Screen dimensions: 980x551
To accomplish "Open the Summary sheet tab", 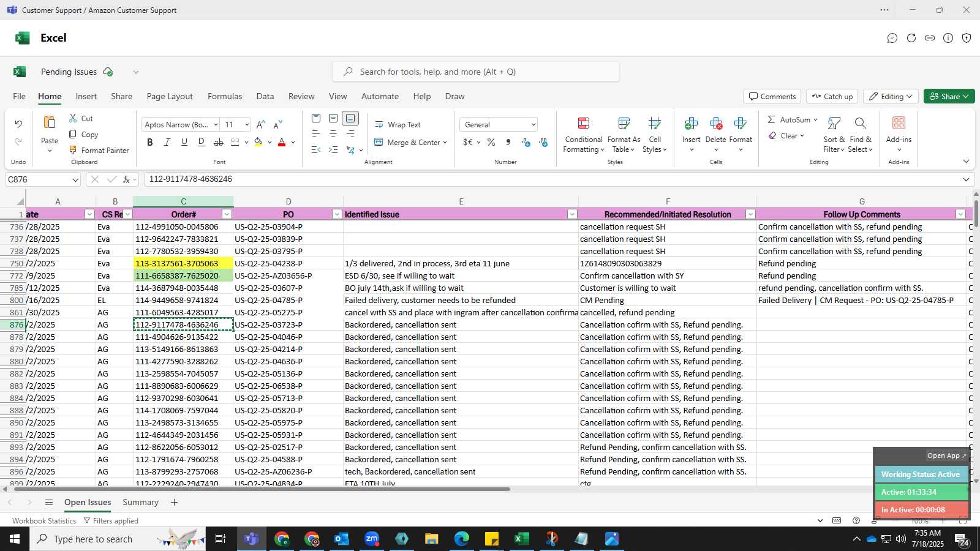I will point(140,502).
